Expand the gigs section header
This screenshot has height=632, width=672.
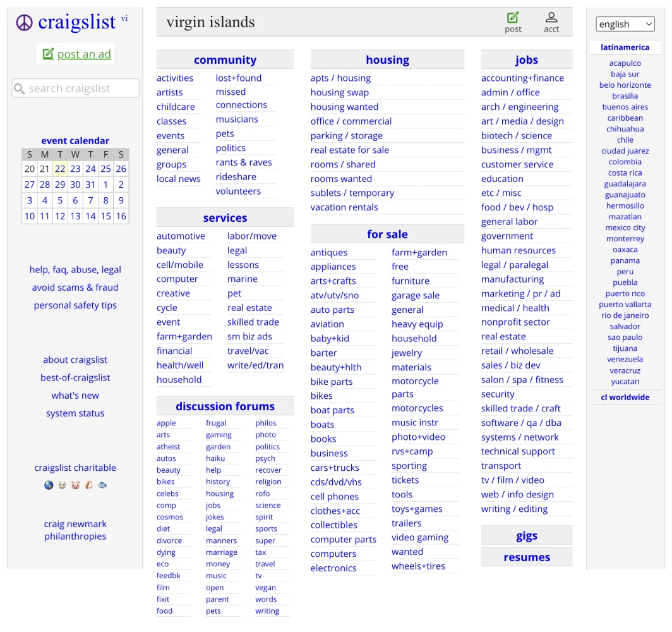526,535
